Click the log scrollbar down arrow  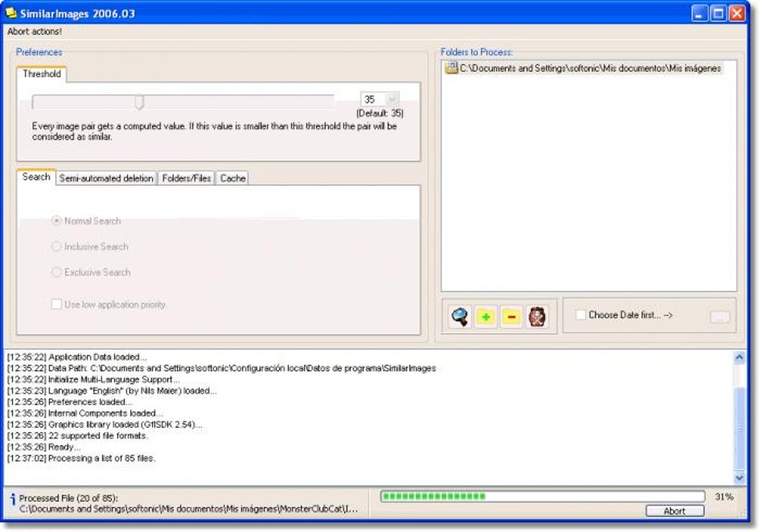[x=739, y=478]
